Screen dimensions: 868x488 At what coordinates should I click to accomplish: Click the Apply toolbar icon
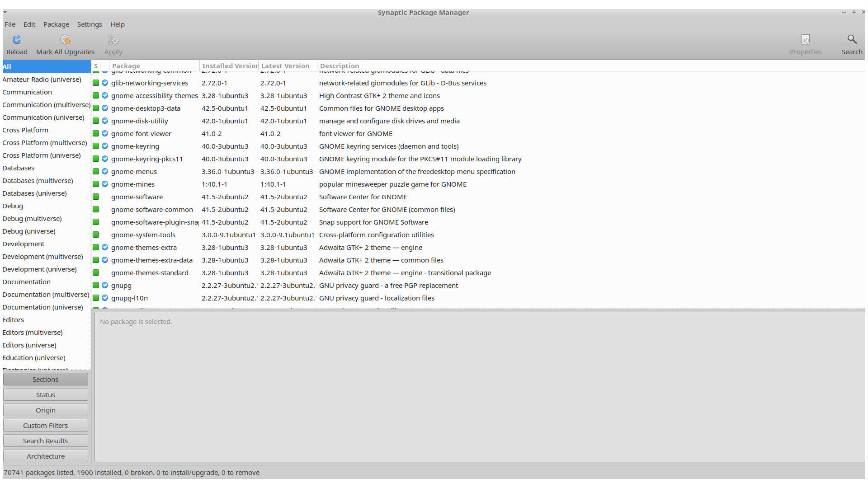tap(113, 40)
